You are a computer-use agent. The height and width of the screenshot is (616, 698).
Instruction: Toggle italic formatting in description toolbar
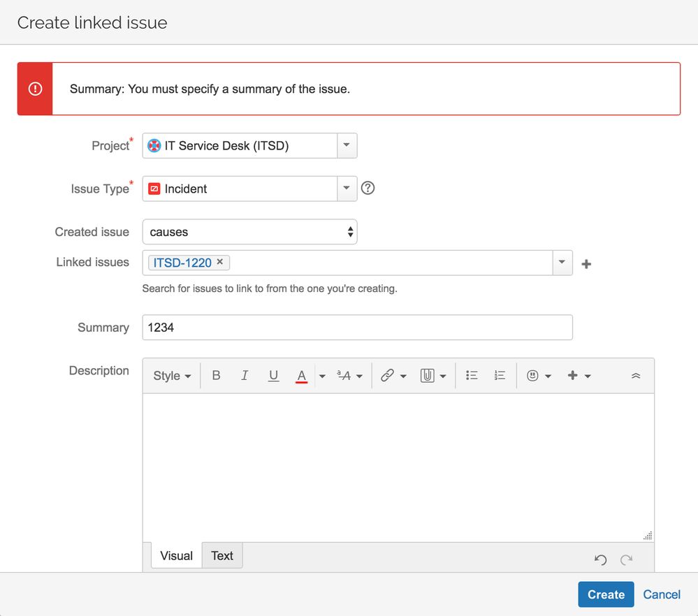coord(245,376)
